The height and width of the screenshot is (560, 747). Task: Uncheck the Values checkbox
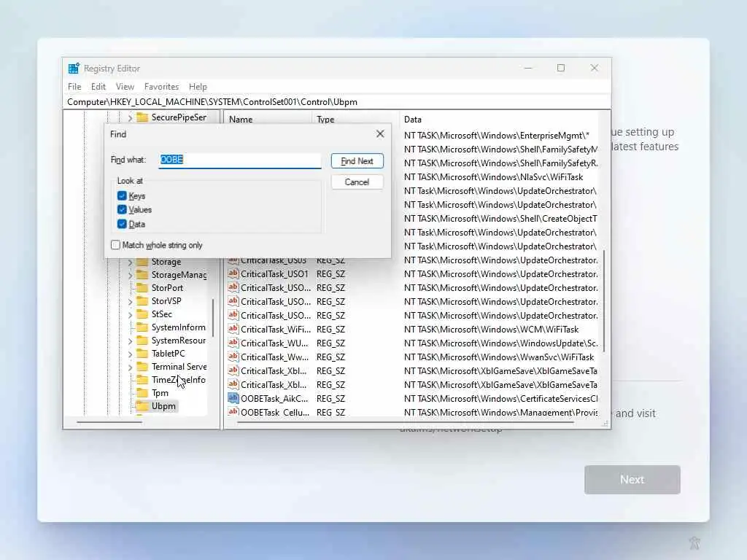[122, 209]
